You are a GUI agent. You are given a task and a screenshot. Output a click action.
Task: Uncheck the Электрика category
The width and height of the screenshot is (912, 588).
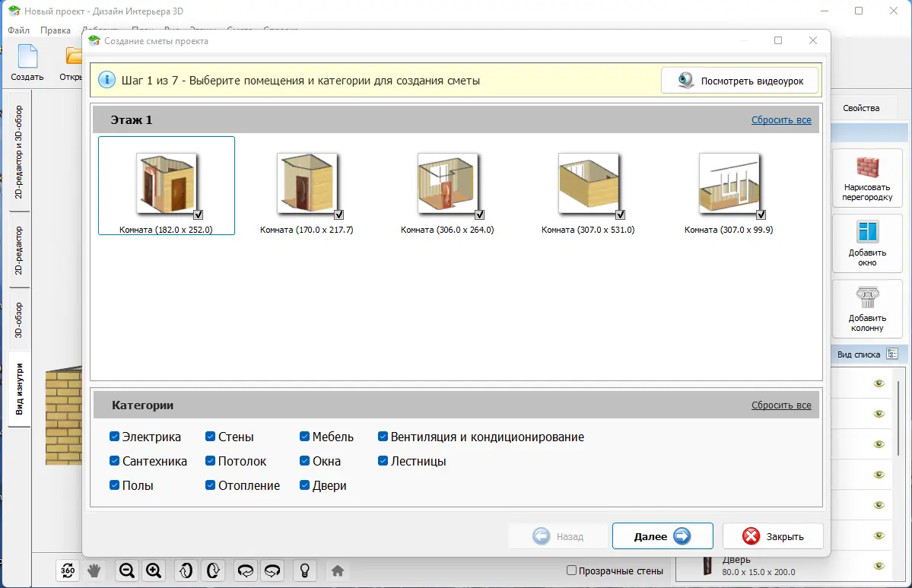(x=115, y=436)
